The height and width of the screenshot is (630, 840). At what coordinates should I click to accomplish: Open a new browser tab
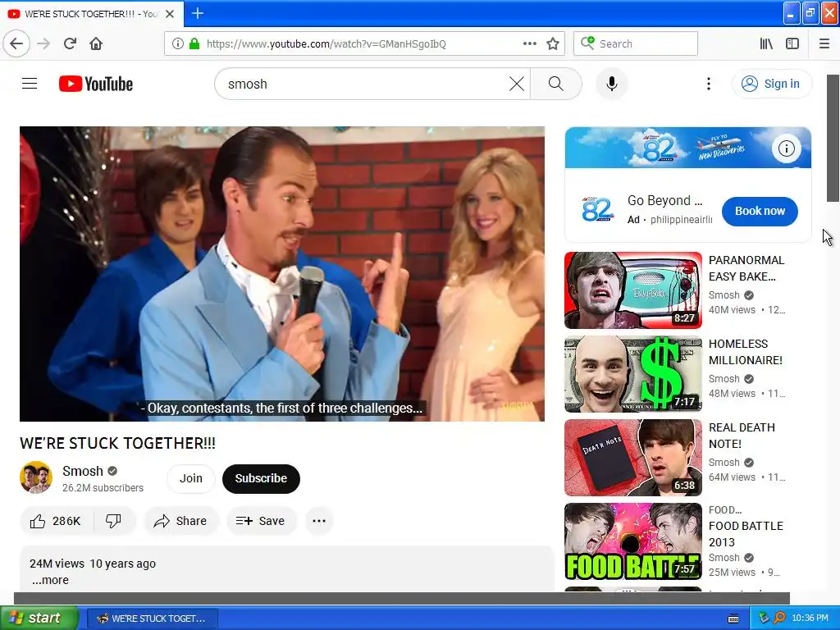click(x=197, y=13)
